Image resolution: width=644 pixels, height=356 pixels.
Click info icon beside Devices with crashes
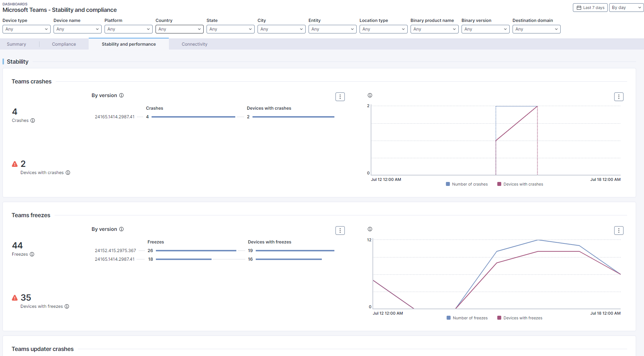tap(68, 173)
